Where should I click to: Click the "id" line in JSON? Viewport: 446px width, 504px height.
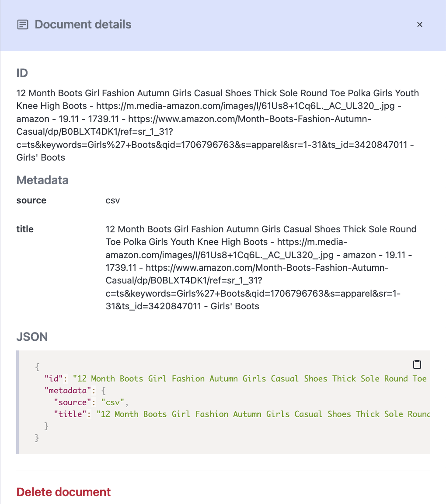coord(236,378)
